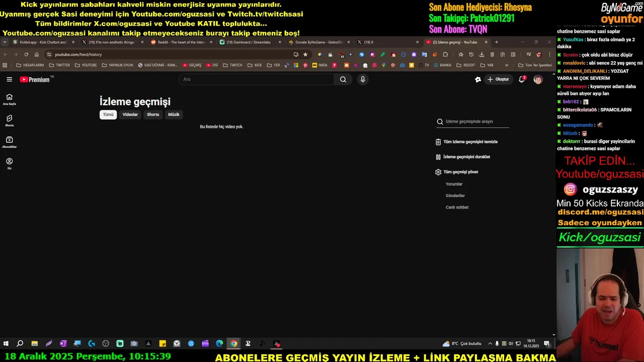
Task: Focus the YouTube Ara search box
Action: [x=257, y=79]
